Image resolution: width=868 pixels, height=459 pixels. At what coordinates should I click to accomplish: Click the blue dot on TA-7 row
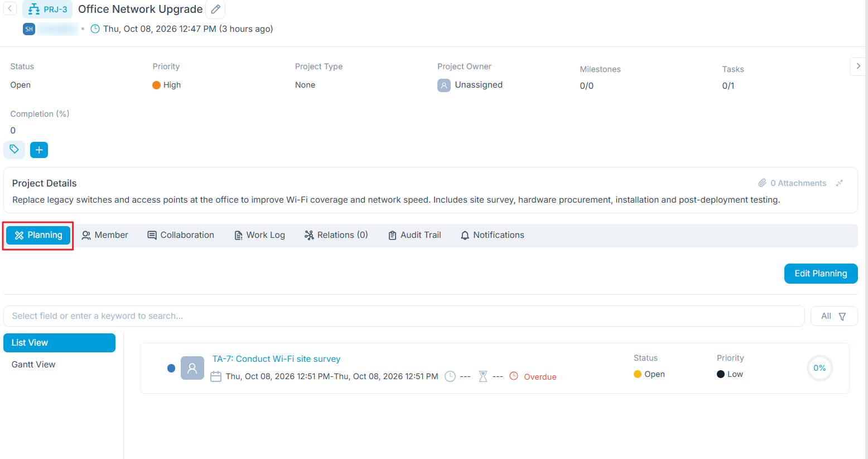pos(171,368)
